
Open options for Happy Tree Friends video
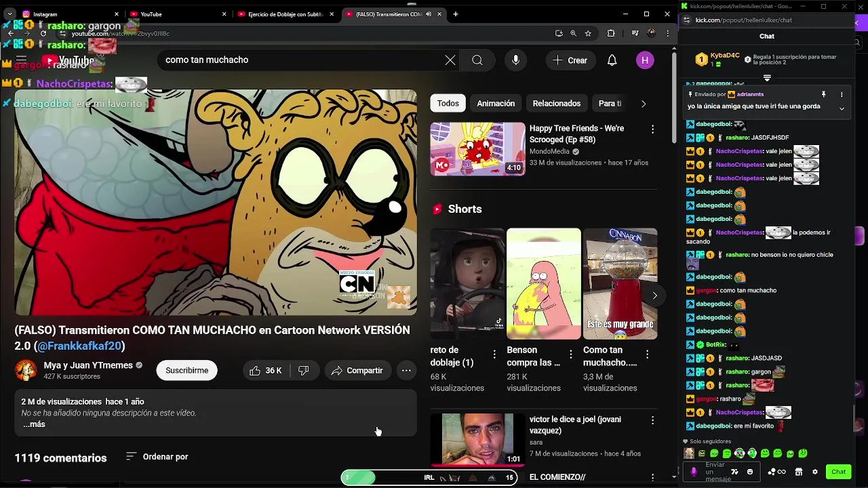click(x=652, y=129)
